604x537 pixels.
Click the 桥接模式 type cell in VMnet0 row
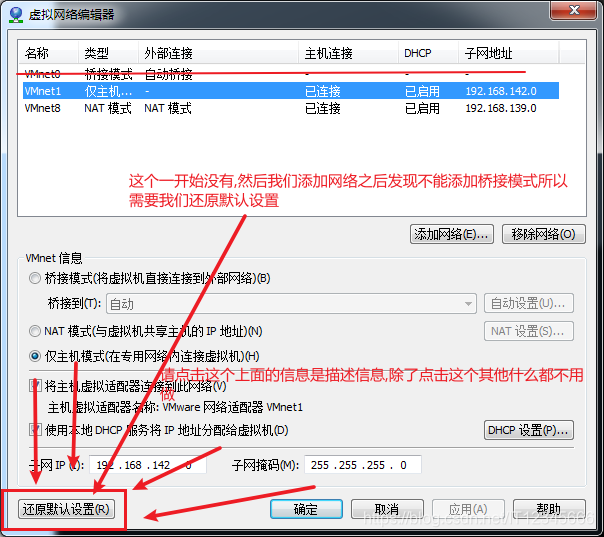pos(108,74)
